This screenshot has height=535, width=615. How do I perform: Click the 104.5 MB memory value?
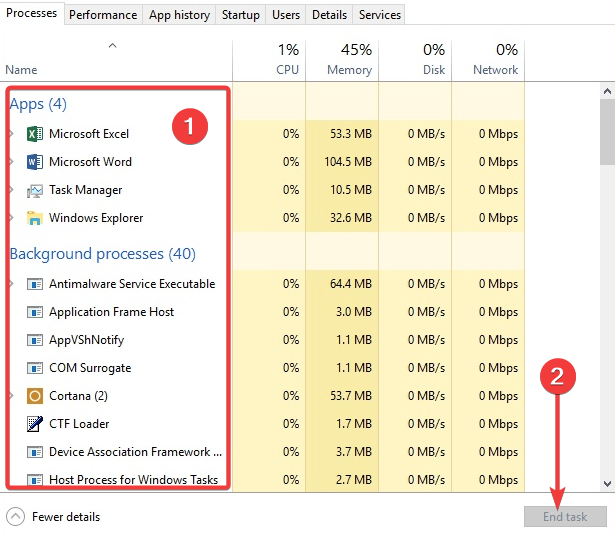(348, 162)
